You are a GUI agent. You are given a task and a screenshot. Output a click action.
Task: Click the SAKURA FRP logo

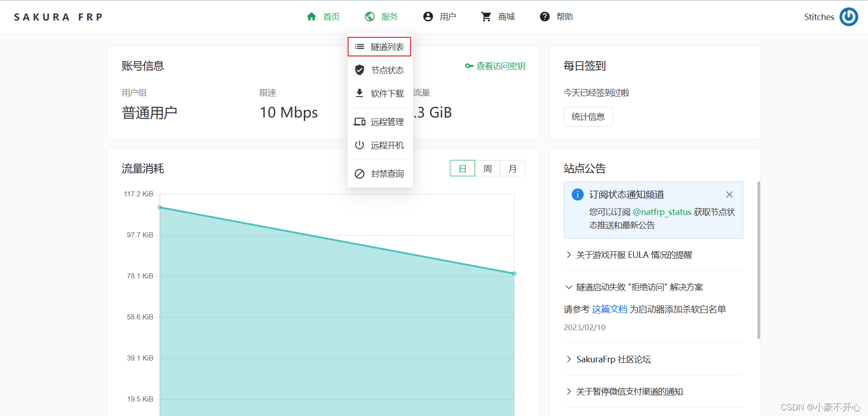[58, 17]
